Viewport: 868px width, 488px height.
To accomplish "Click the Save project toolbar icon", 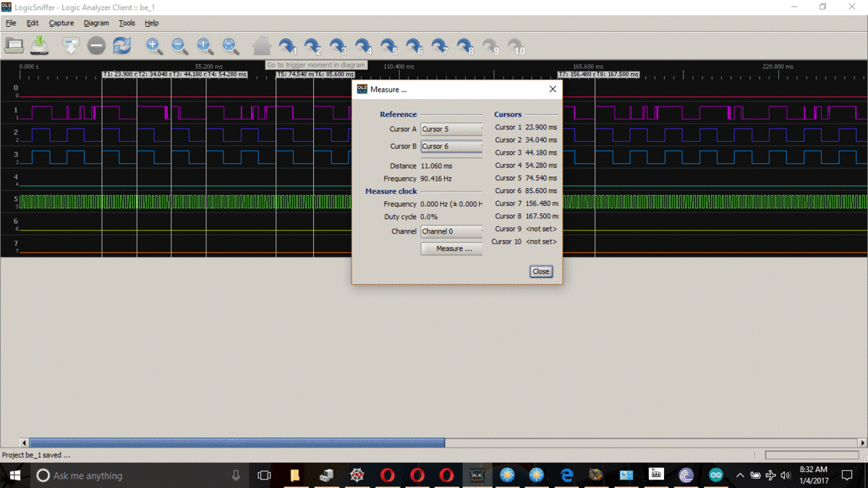I will 40,46.
